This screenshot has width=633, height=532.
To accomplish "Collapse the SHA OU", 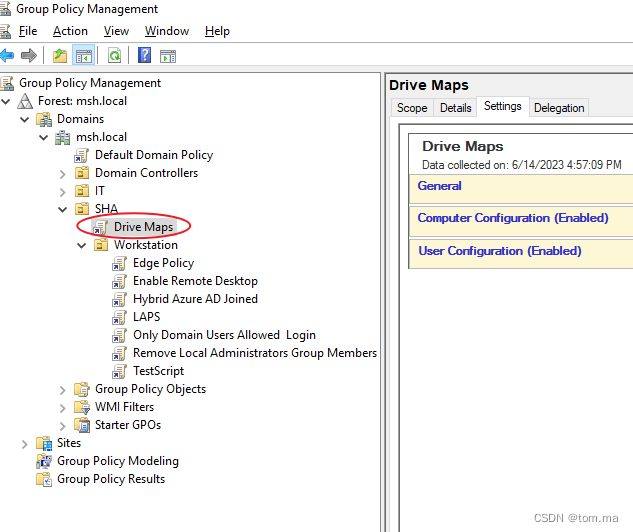I will [63, 209].
